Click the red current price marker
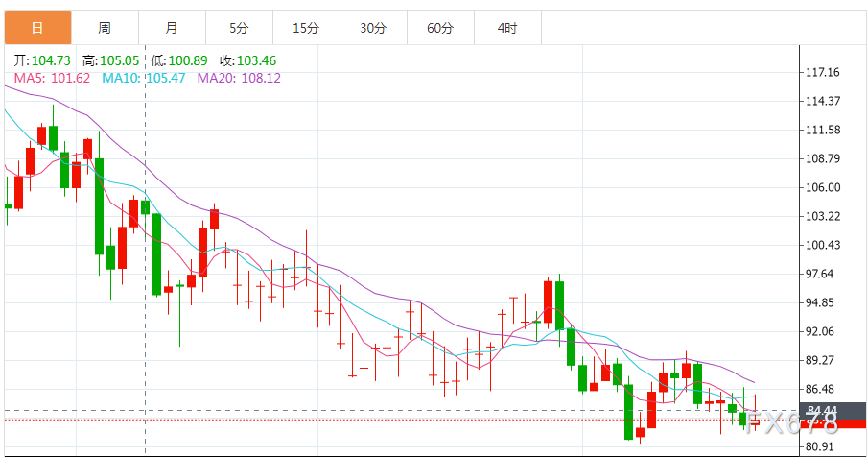The width and height of the screenshot is (868, 457). point(833,423)
